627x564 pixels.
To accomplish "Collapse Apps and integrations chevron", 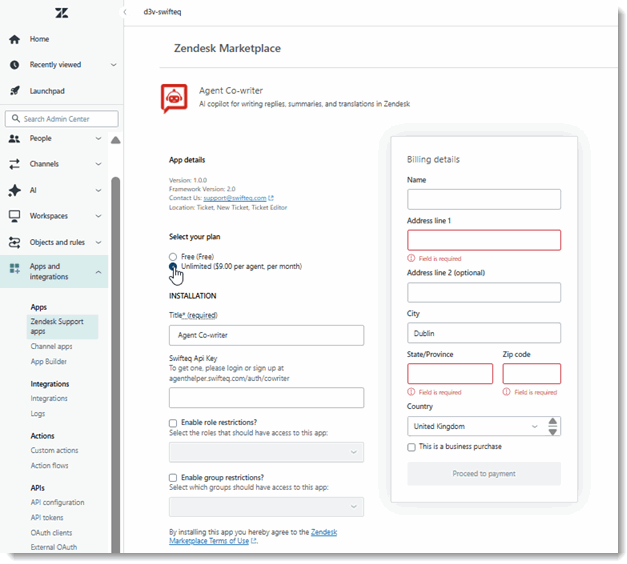I will pyautogui.click(x=98, y=272).
